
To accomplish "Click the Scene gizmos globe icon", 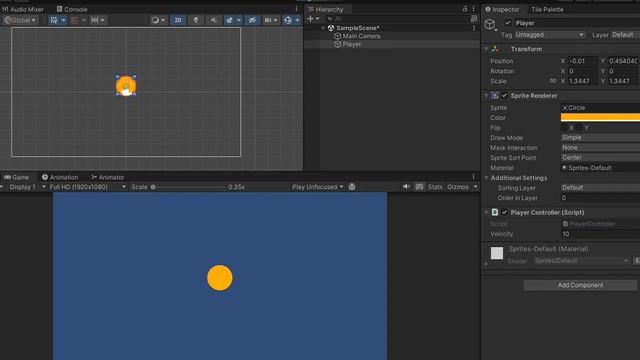I will point(288,20).
